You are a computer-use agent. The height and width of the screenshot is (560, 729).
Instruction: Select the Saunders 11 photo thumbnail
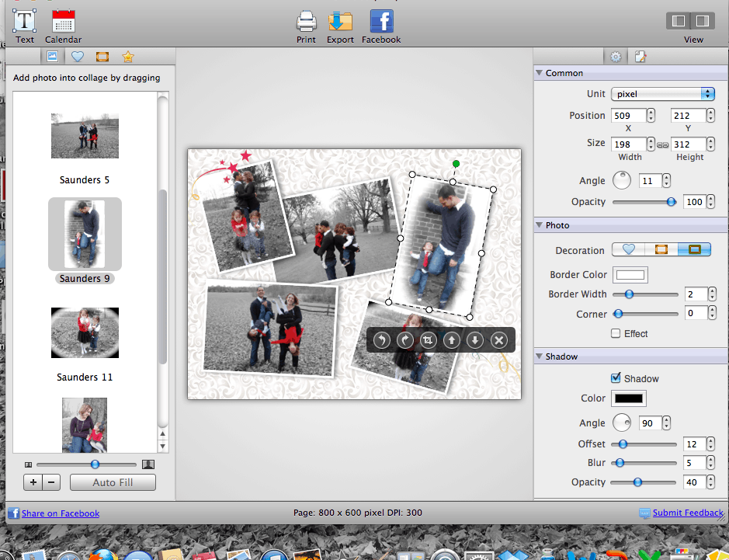coord(85,332)
